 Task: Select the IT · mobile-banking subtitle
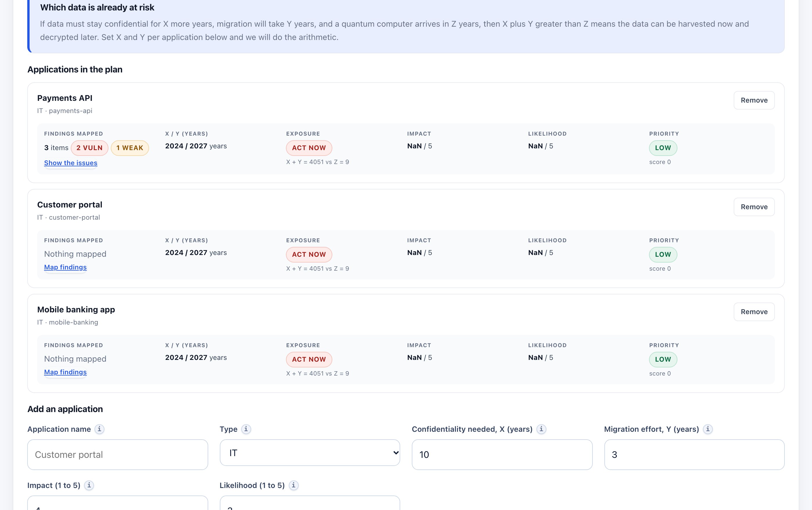pyautogui.click(x=68, y=322)
